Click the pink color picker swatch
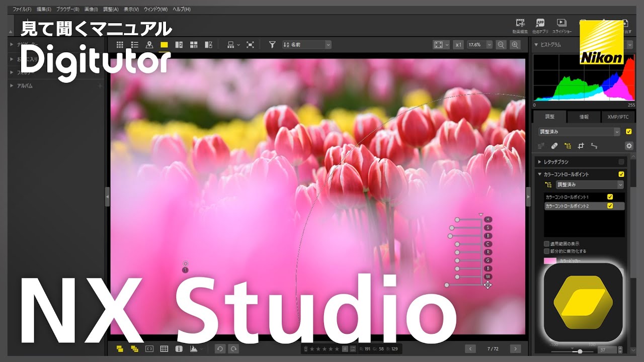644x362 pixels. click(550, 260)
